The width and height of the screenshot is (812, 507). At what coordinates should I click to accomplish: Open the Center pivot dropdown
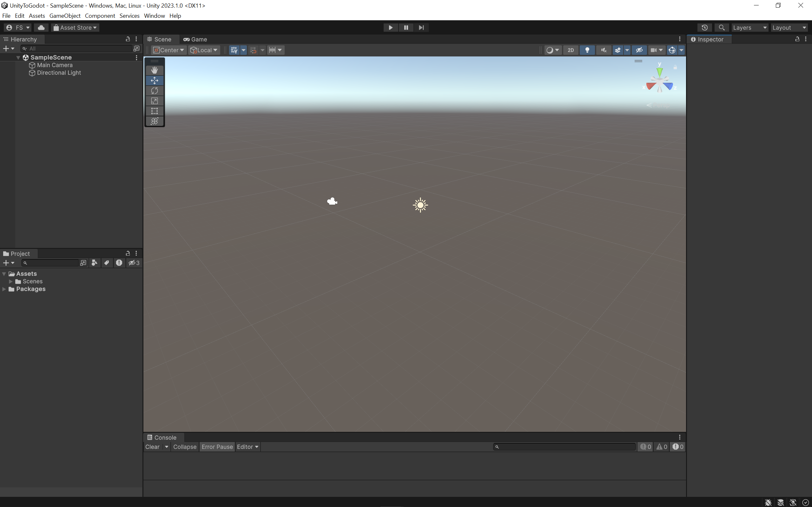pyautogui.click(x=169, y=50)
